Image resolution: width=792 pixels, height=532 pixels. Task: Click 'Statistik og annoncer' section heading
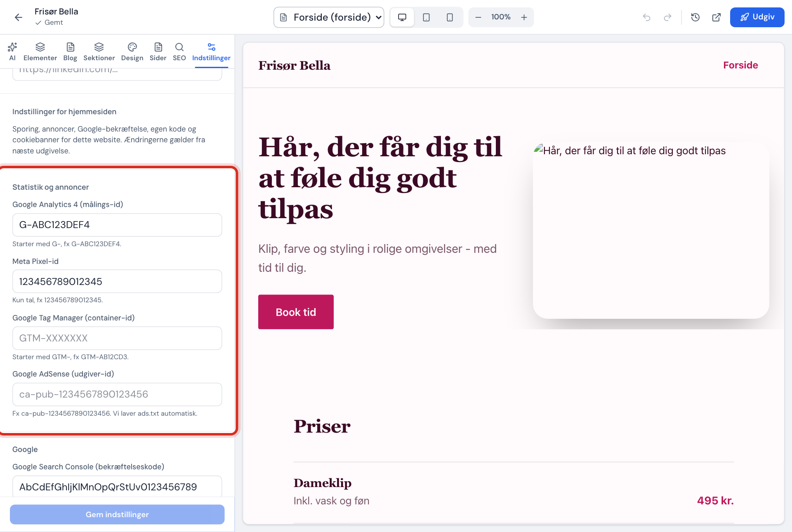(x=50, y=187)
